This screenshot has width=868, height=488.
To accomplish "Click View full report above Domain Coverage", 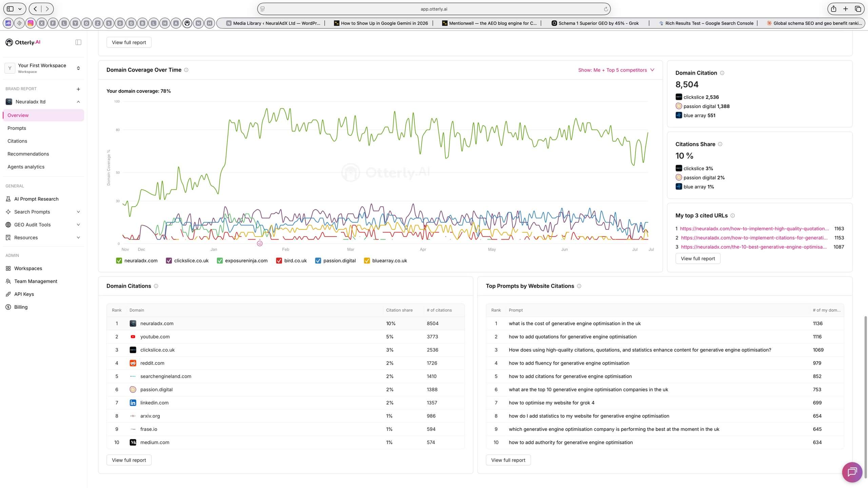I will 129,42.
